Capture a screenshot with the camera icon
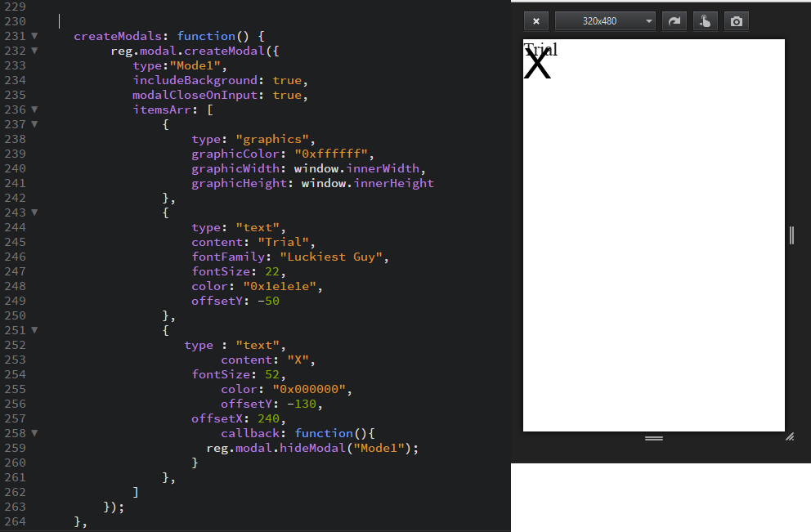 737,21
